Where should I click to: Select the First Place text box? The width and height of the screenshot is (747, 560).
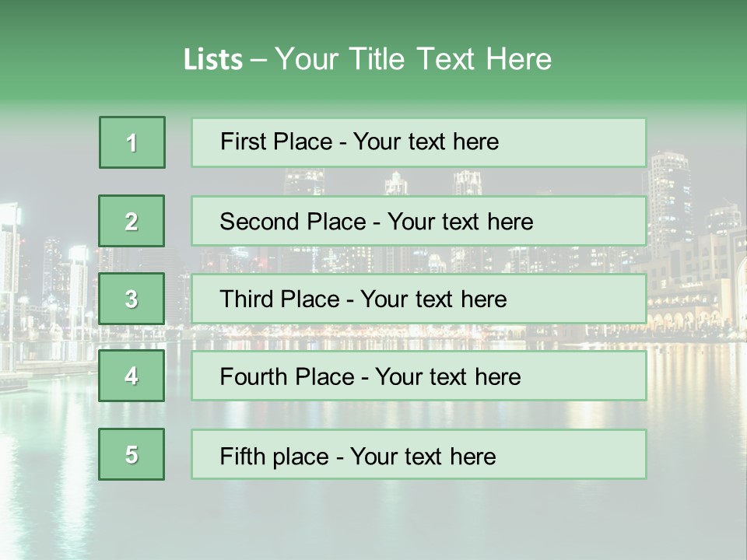click(419, 143)
